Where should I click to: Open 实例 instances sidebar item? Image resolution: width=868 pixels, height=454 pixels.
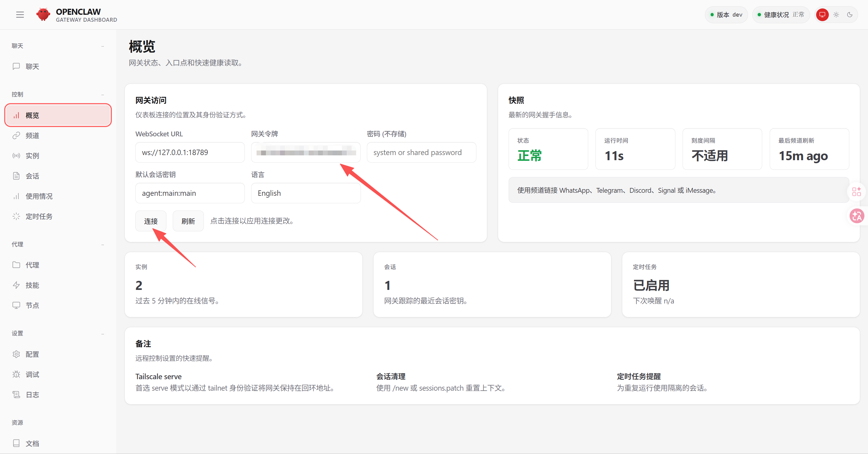click(32, 156)
